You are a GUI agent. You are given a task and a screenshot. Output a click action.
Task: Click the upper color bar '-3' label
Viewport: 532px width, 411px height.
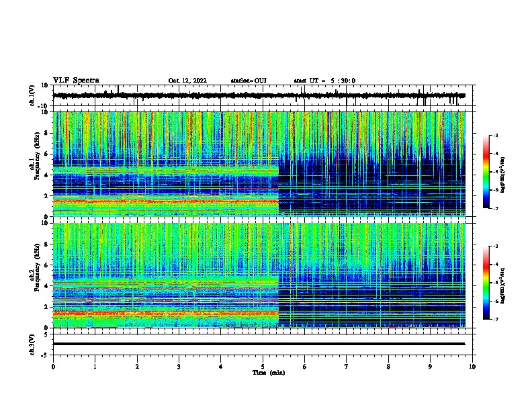point(496,135)
